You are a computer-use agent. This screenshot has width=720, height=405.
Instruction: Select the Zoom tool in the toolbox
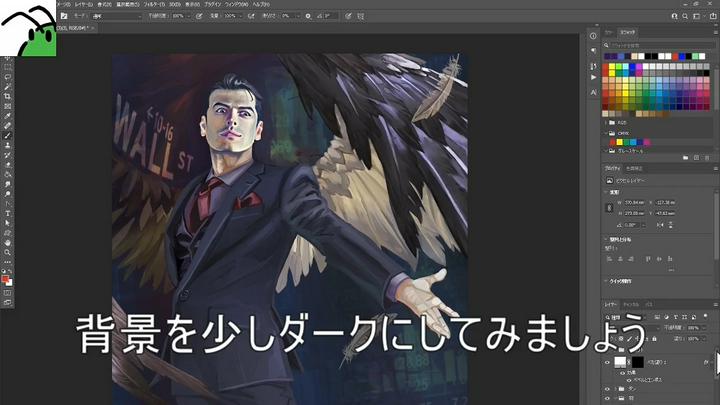click(x=7, y=252)
